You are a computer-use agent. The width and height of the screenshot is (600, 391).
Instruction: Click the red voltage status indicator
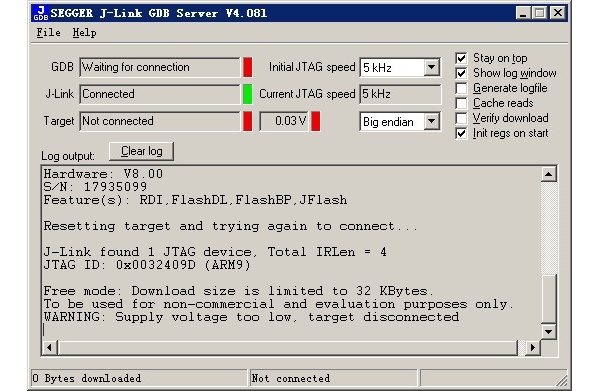315,121
